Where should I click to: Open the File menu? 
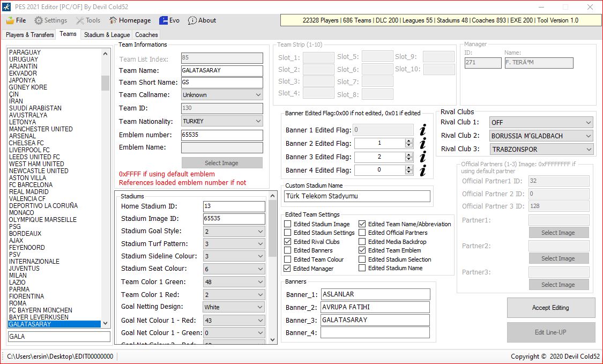(x=16, y=20)
